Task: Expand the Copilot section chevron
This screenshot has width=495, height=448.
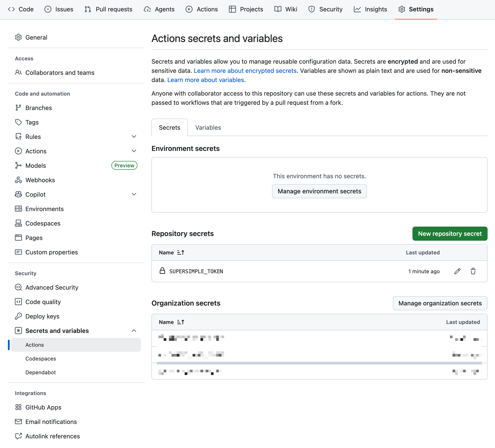Action: pyautogui.click(x=134, y=194)
